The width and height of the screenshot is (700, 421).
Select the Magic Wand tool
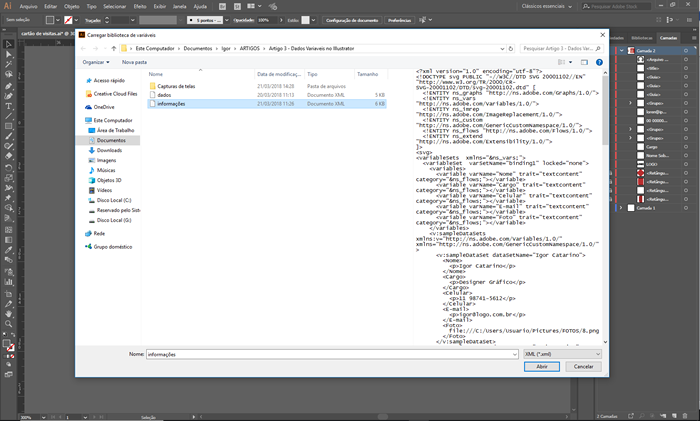(8, 64)
